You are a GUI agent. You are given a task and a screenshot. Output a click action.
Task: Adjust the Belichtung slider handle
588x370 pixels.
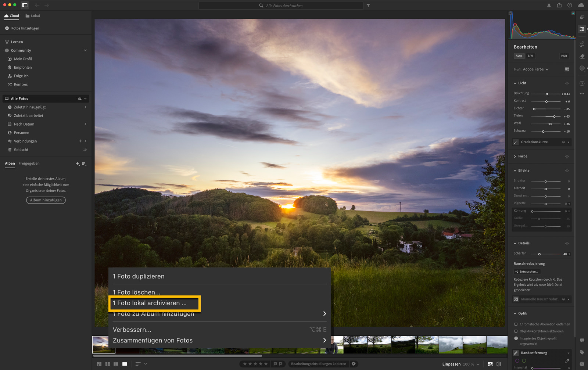tap(546, 94)
